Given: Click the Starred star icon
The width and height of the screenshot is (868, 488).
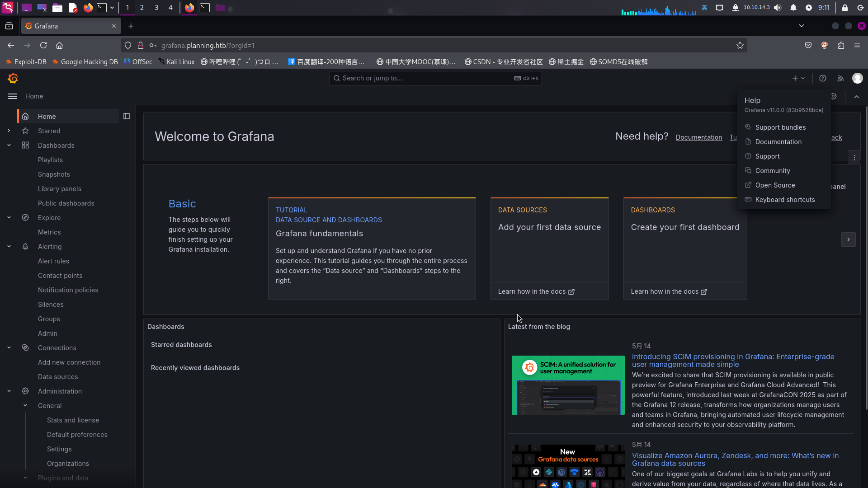Looking at the screenshot, I should coord(25,131).
